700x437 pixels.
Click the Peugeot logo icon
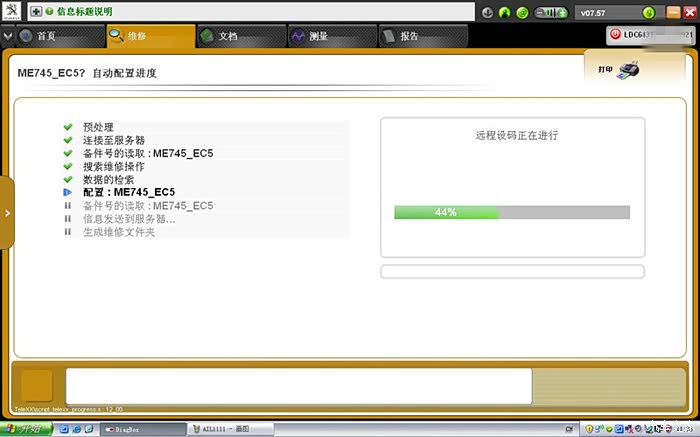(11, 11)
